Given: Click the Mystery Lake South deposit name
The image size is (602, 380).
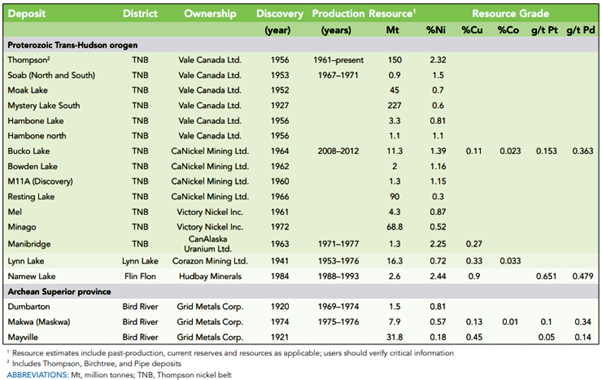Looking at the screenshot, I should tap(44, 106).
